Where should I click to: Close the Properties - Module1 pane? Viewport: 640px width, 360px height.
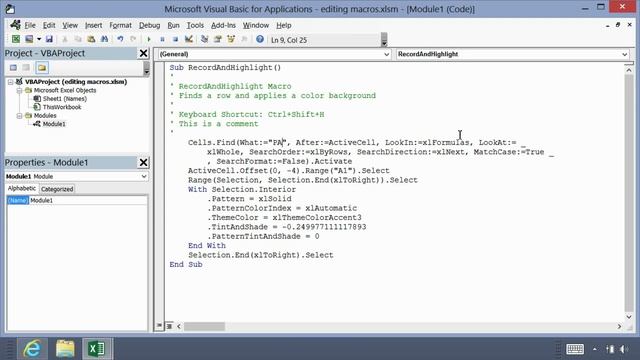[x=143, y=162]
